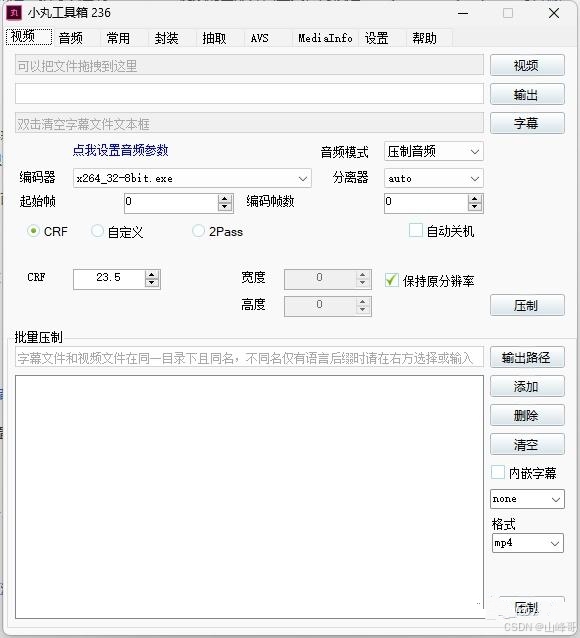Open the 点我设置音频参数 link
This screenshot has width=580, height=638.
[120, 150]
